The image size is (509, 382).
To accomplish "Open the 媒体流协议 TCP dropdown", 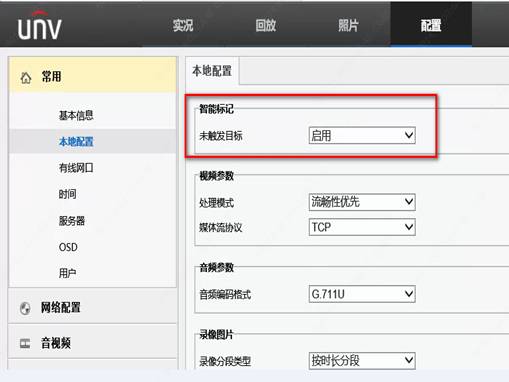I will click(x=362, y=227).
